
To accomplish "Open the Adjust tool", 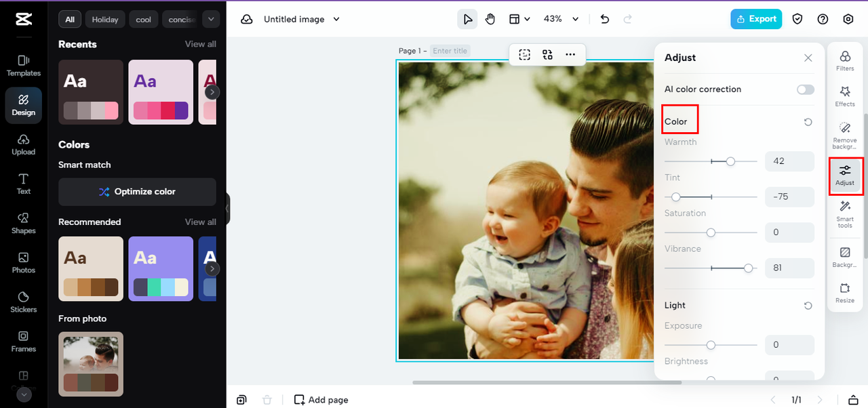I will coord(845,175).
